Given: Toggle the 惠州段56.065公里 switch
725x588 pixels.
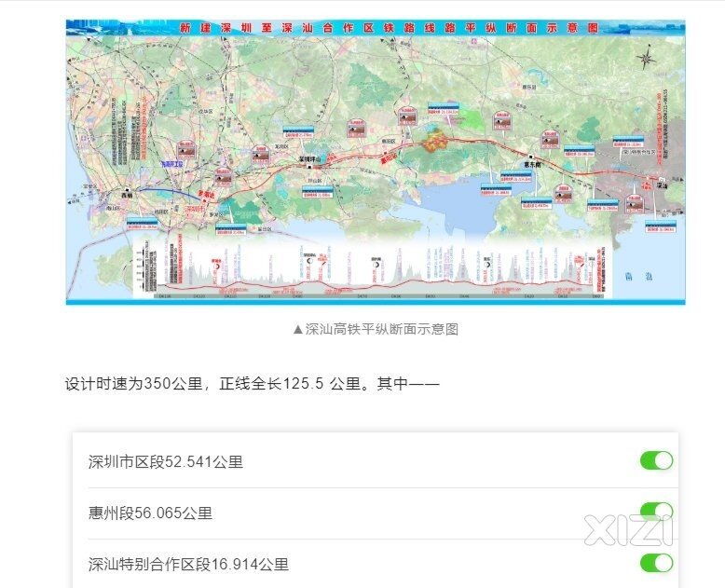Looking at the screenshot, I should point(656,512).
